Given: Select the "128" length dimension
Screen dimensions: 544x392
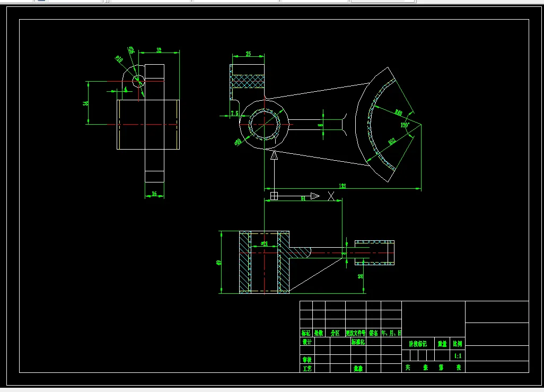Looking at the screenshot, I should tap(343, 186).
